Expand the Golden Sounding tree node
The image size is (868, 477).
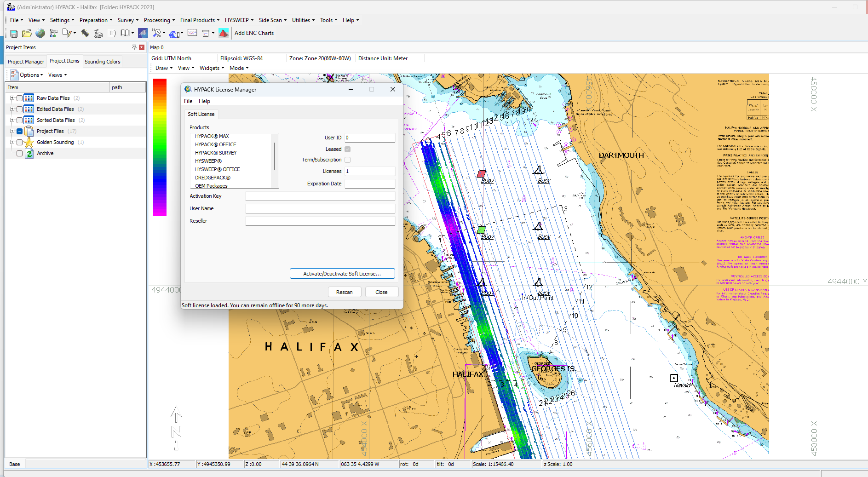point(12,142)
